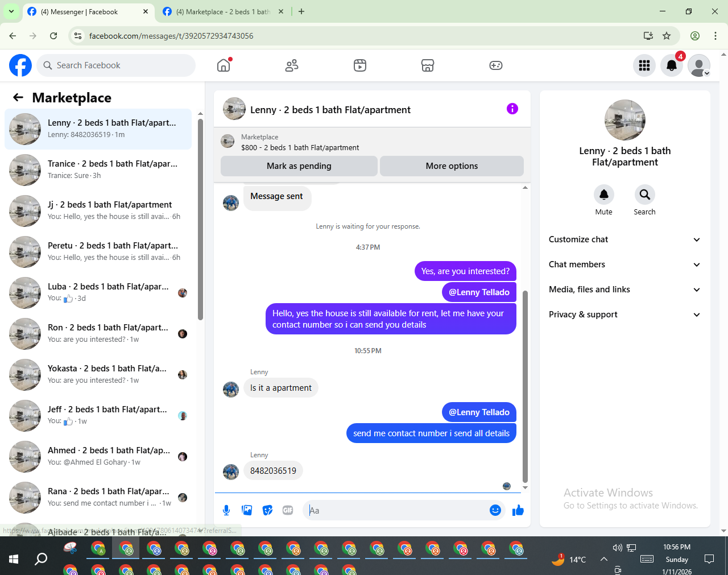The image size is (728, 575).
Task: Open the tab search dropdown arrow
Action: 11,11
